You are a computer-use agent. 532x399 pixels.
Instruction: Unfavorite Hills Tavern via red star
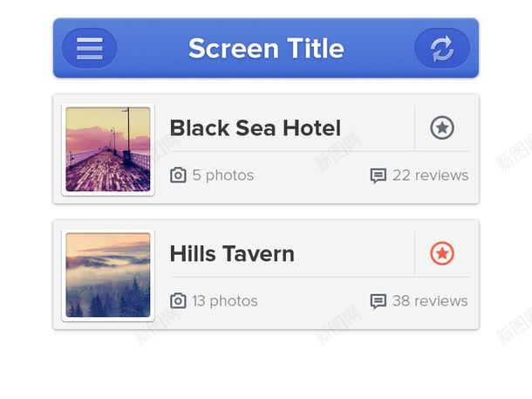coord(442,253)
